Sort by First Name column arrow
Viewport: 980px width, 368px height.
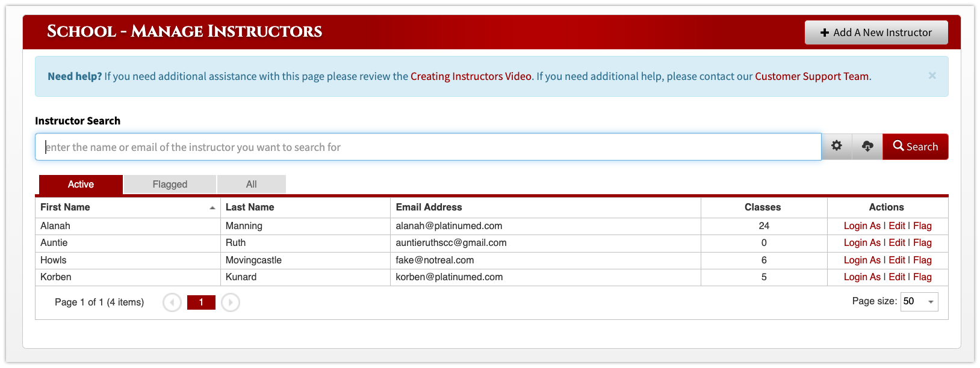point(212,207)
